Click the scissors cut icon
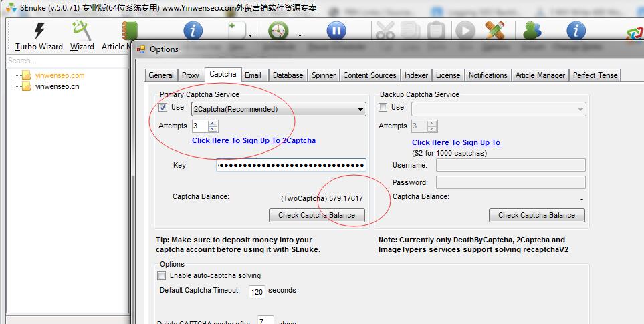Image resolution: width=644 pixels, height=324 pixels. [x=385, y=31]
